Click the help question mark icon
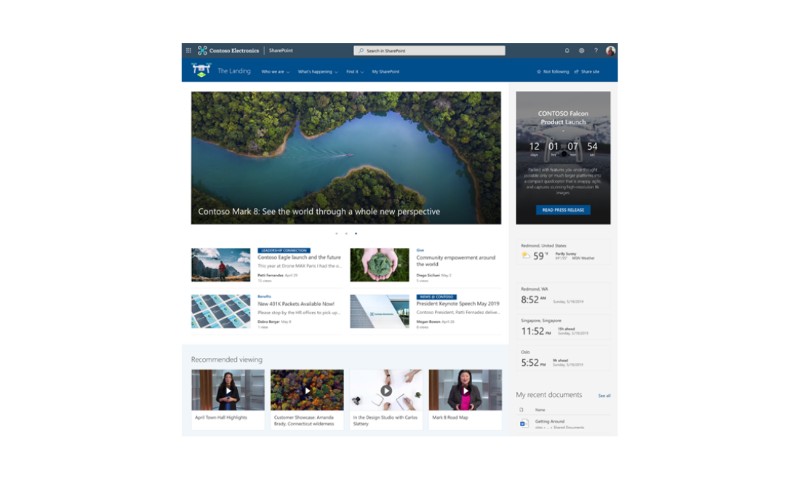The image size is (800, 480). (x=595, y=50)
